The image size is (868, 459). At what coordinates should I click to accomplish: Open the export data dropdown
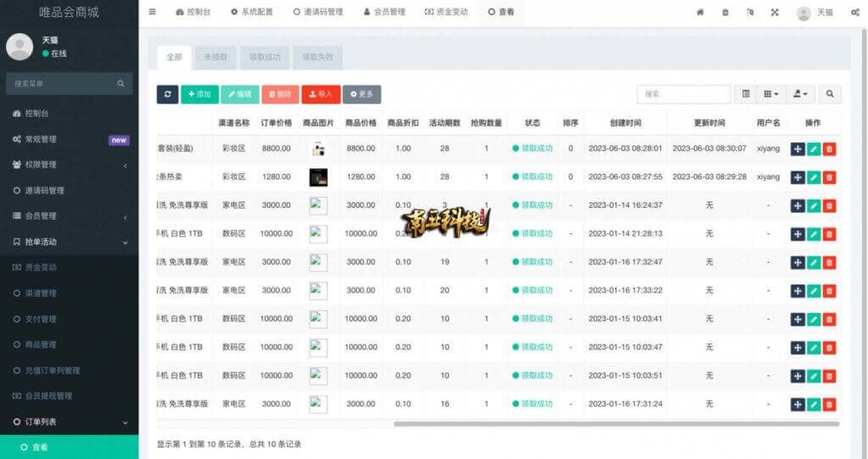pos(799,94)
